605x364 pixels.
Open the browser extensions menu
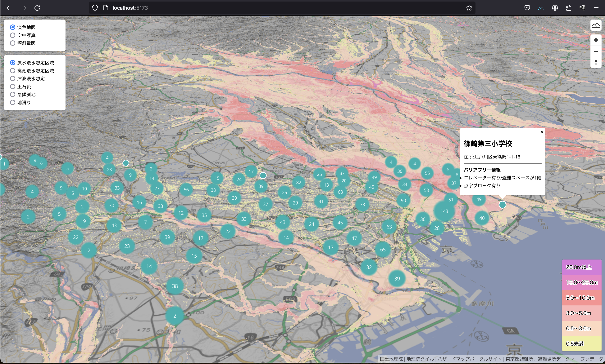point(569,8)
